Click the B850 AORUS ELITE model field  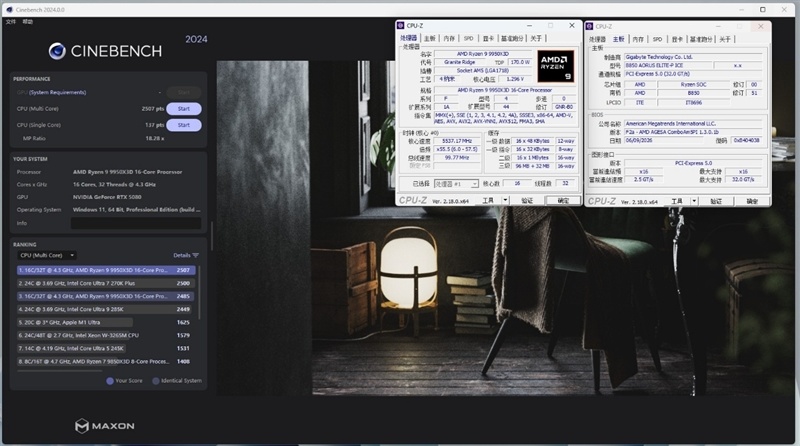point(668,65)
